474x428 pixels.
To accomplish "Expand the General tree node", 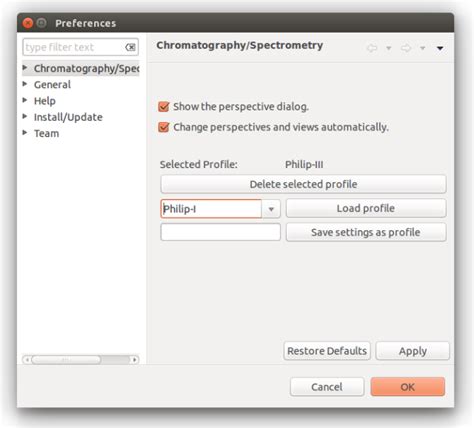I will point(25,84).
